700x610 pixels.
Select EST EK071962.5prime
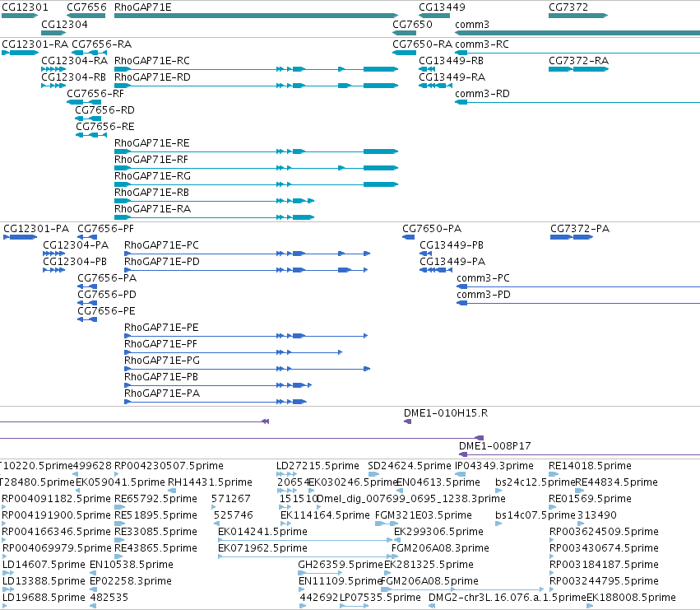tap(305, 556)
